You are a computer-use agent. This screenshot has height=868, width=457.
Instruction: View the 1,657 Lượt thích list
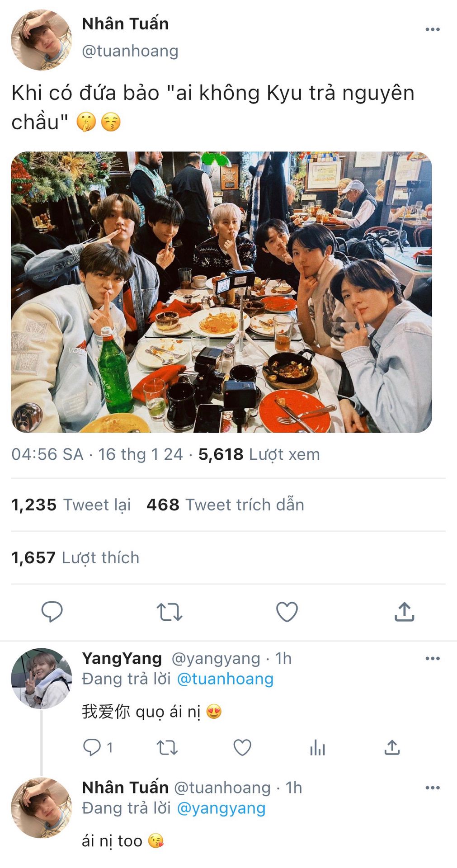click(x=75, y=557)
